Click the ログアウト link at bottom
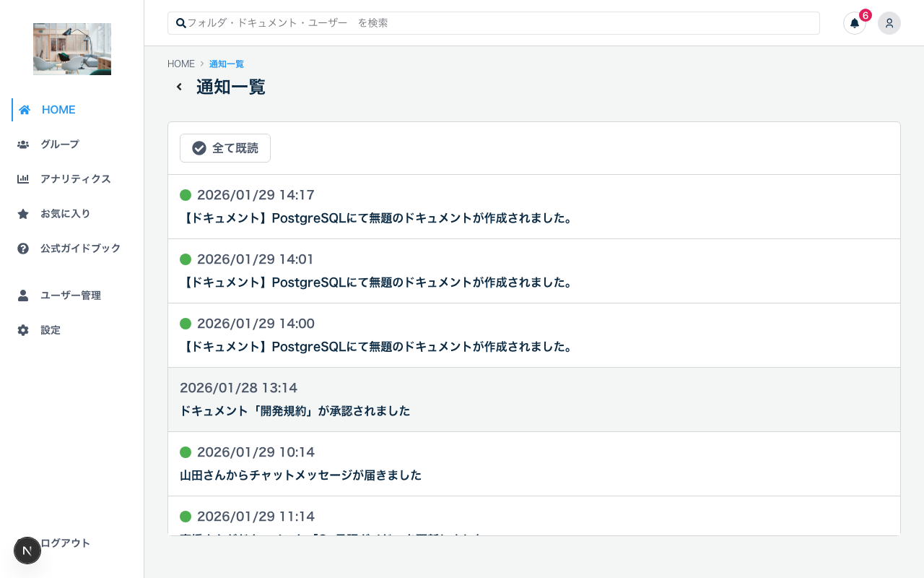Image resolution: width=924 pixels, height=578 pixels. [x=65, y=543]
